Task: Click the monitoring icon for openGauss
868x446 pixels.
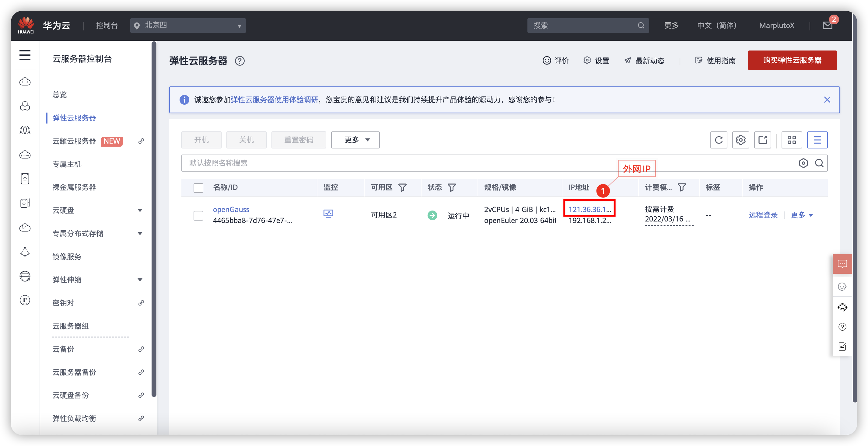Action: click(x=328, y=214)
